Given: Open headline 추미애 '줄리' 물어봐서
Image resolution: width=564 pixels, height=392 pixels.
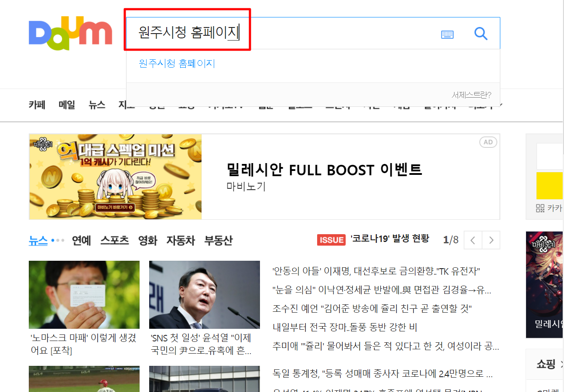Looking at the screenshot, I should 386,346.
